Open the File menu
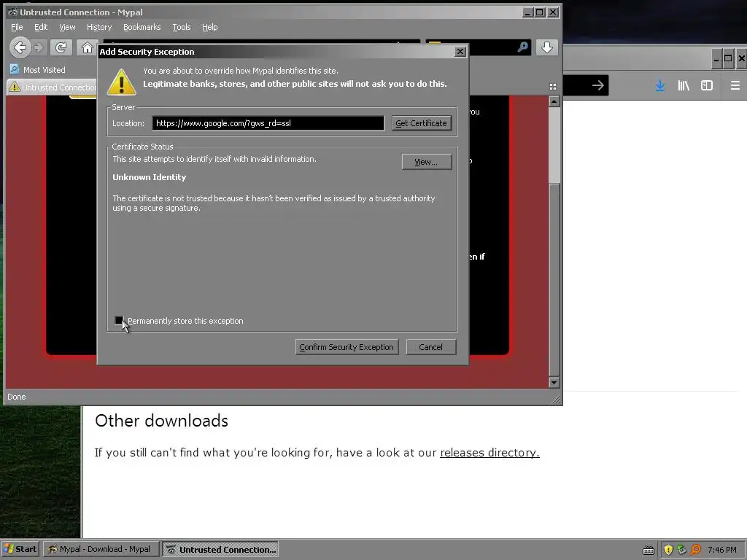 click(17, 27)
